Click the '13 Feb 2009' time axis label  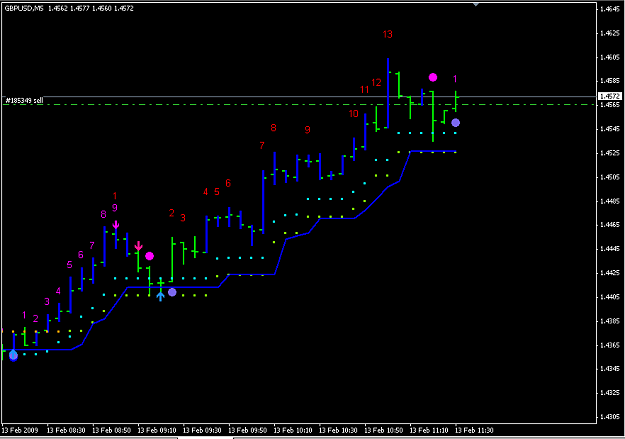pyautogui.click(x=20, y=430)
